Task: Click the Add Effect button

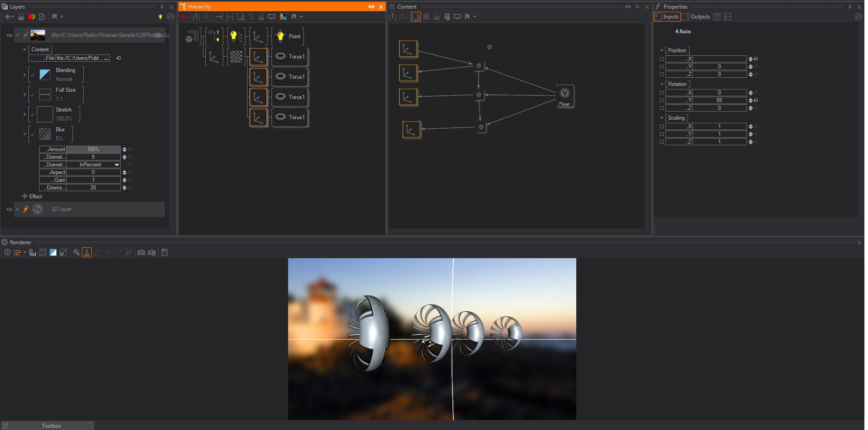Action: point(32,197)
